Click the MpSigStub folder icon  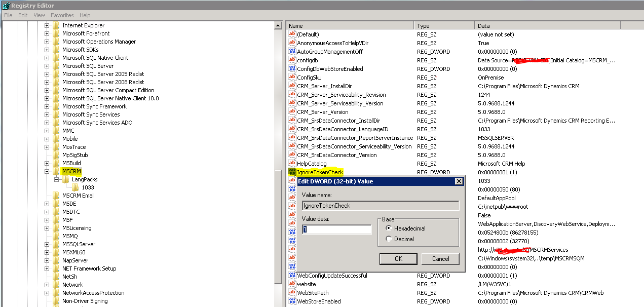click(x=56, y=155)
